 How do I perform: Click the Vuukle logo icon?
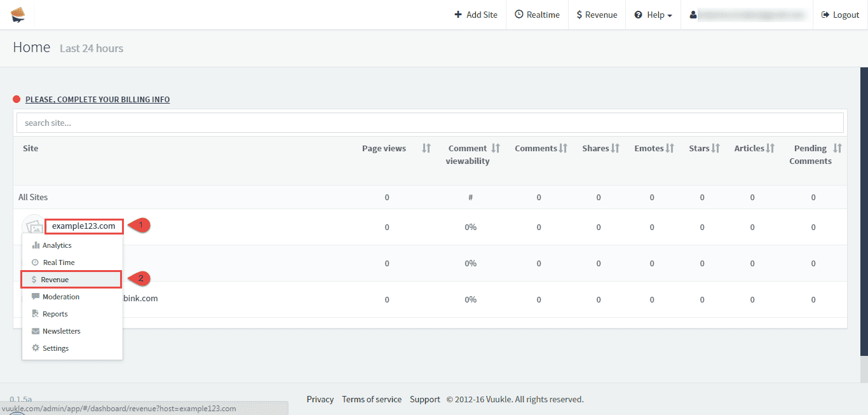click(x=17, y=15)
